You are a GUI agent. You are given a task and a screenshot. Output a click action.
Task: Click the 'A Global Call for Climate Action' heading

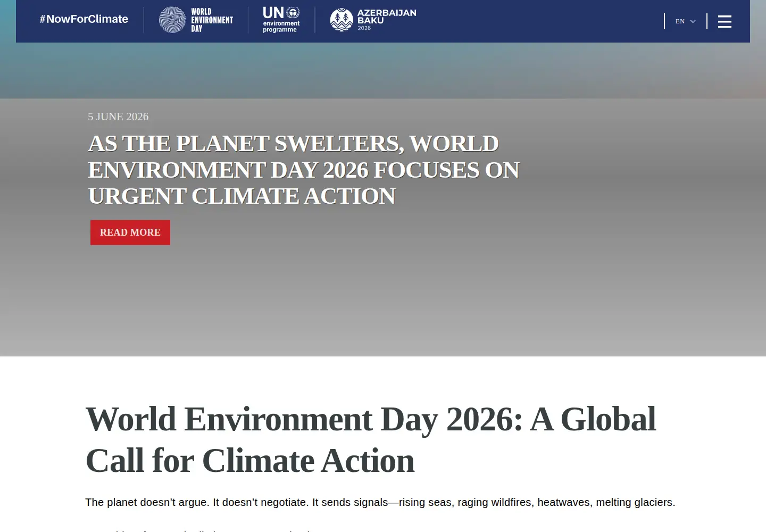coord(371,439)
